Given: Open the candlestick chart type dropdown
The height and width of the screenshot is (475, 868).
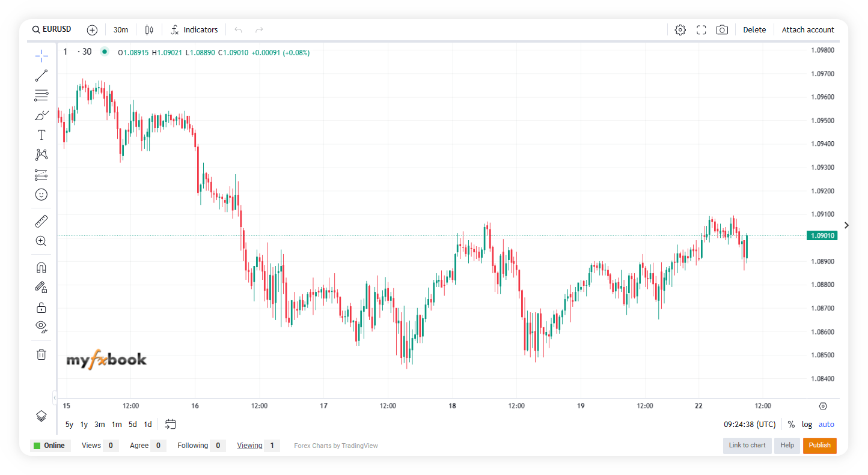Looking at the screenshot, I should click(x=149, y=30).
